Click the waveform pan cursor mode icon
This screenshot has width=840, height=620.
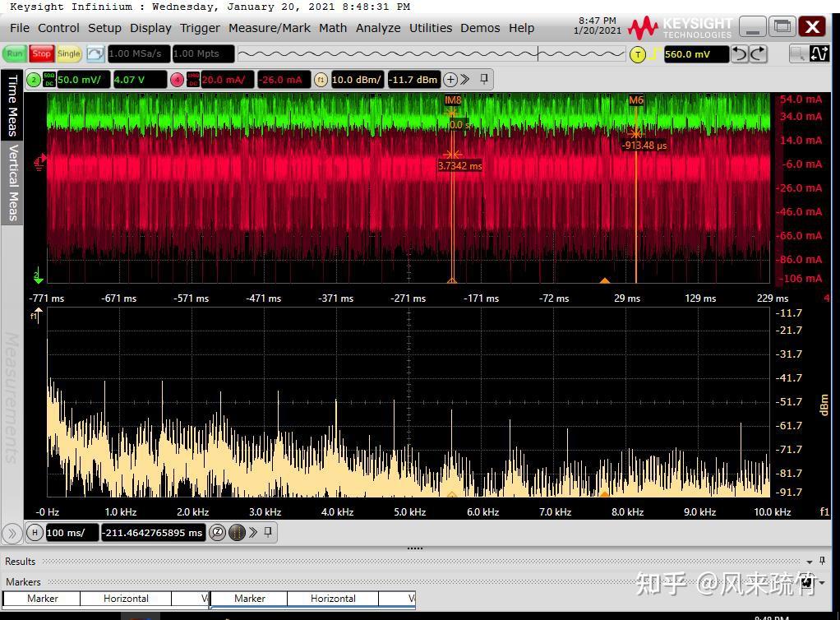(819, 53)
